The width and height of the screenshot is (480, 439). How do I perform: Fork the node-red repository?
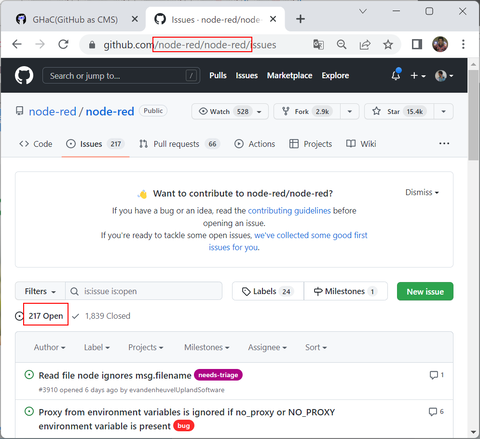click(x=307, y=111)
